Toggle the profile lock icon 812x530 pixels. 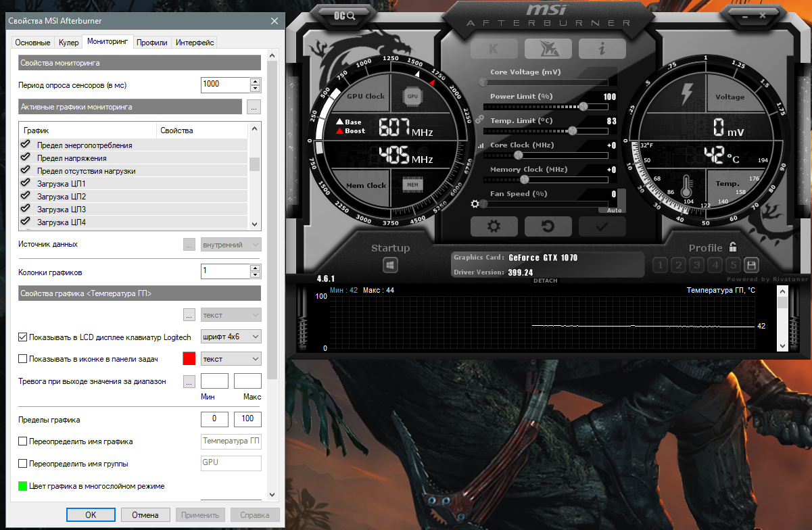coord(733,247)
